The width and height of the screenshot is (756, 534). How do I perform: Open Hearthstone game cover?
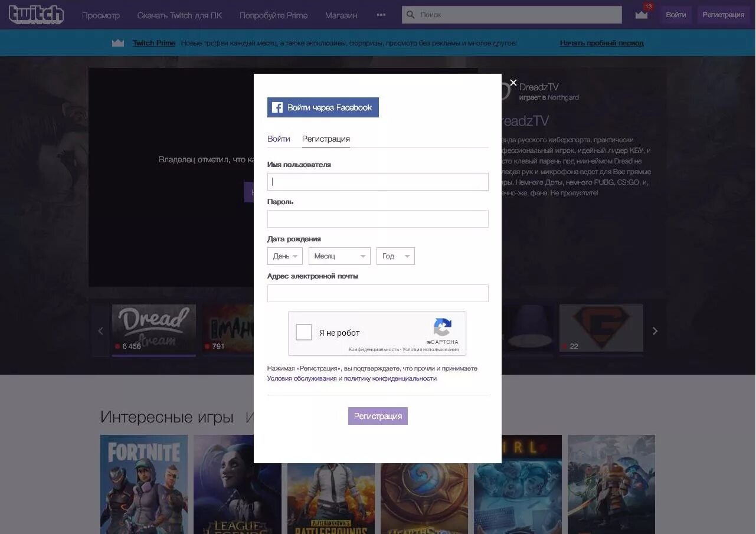424,499
